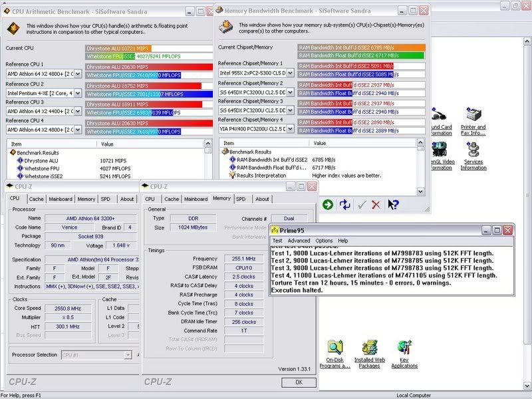Click the Results Interpretation lightbulb icon
Viewport: 532px width, 399px height.
pos(232,175)
